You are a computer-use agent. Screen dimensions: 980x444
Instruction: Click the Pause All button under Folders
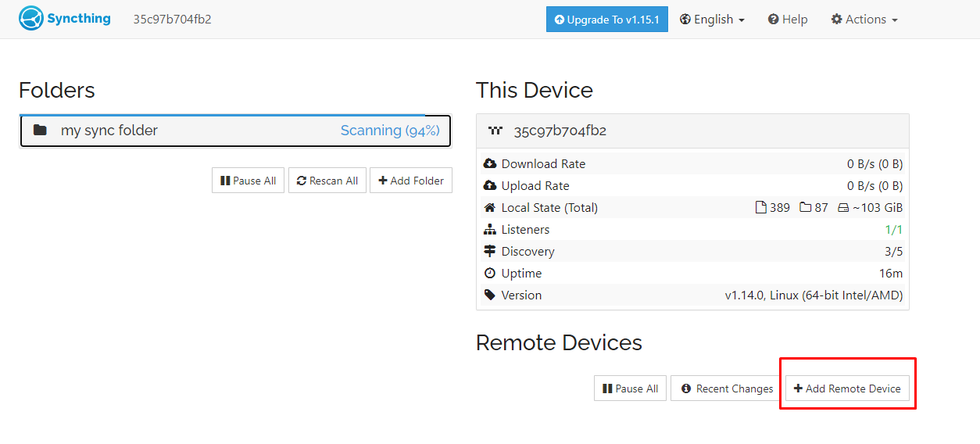(x=248, y=181)
